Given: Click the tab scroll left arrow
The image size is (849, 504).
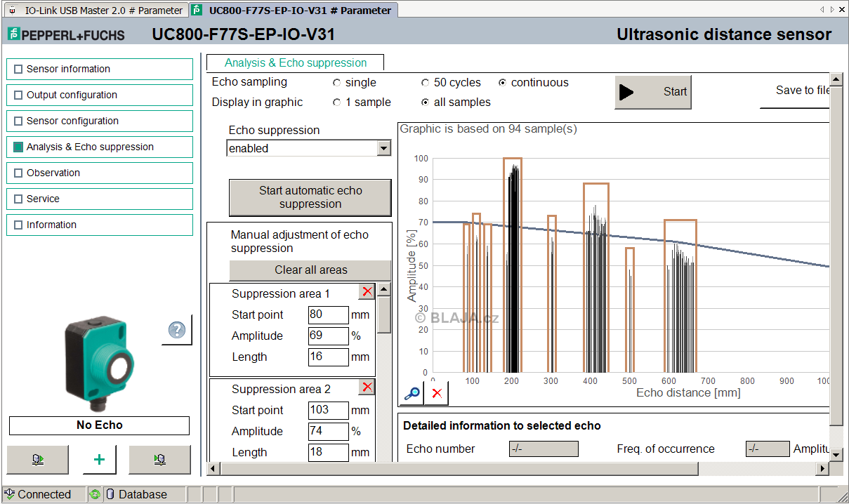Looking at the screenshot, I should [822, 10].
